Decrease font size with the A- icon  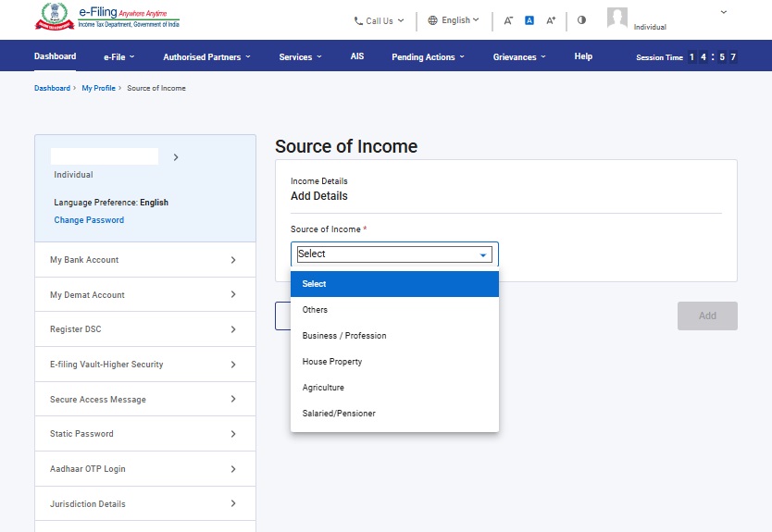click(x=508, y=20)
